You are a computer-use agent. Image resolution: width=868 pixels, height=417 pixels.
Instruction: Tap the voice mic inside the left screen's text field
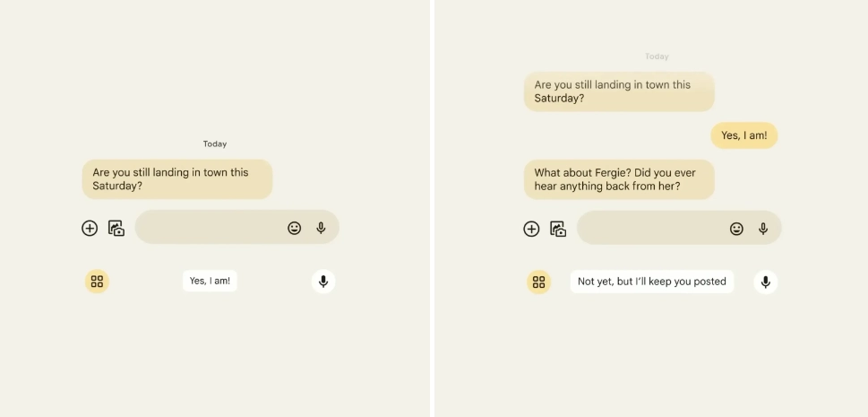pos(321,228)
